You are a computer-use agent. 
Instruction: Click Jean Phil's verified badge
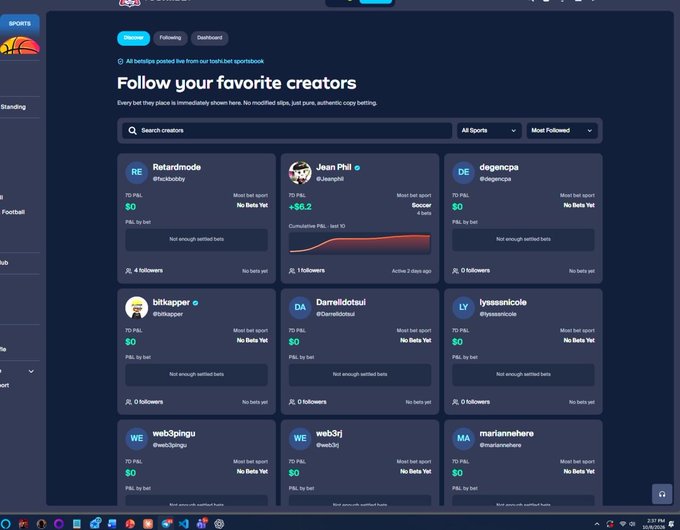pos(357,168)
